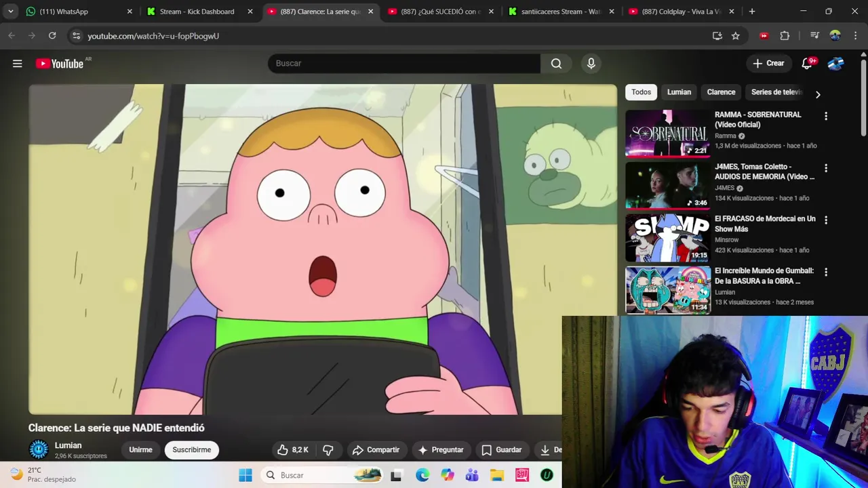Click the search magnifier button on YouTube
868x488 pixels.
(556, 63)
